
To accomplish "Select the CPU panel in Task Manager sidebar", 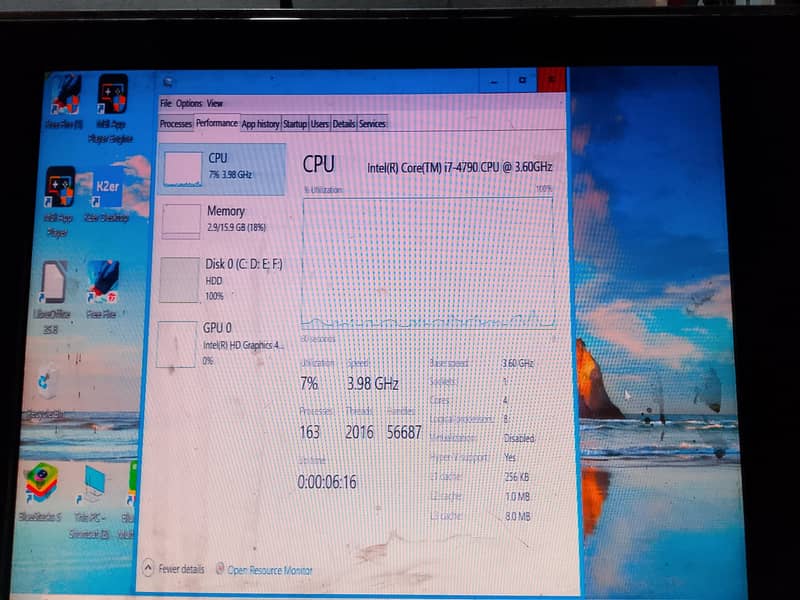I will click(x=220, y=165).
